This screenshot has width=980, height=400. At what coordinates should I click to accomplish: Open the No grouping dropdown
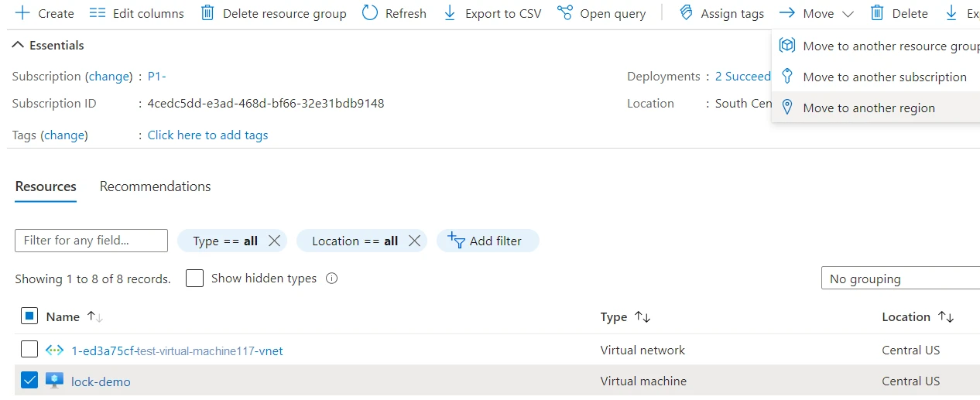click(900, 279)
